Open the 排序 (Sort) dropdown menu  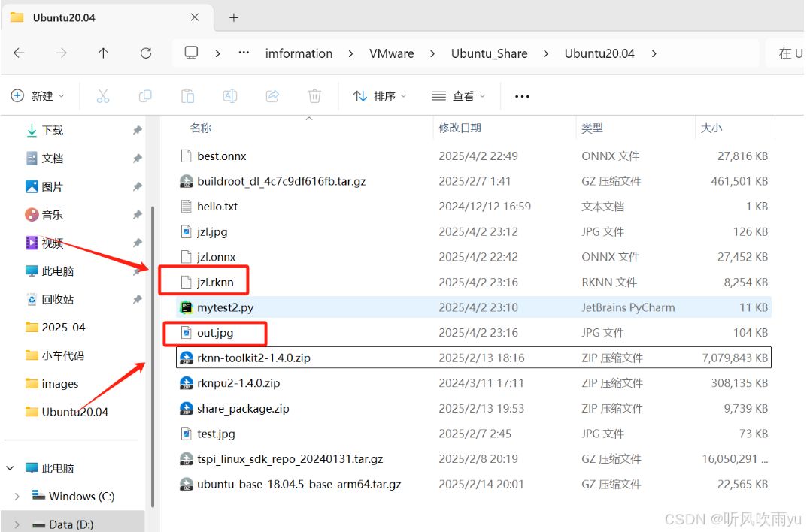[x=380, y=96]
